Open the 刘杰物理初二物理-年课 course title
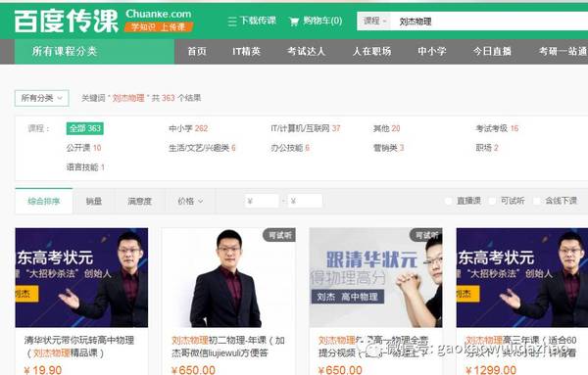 228,347
